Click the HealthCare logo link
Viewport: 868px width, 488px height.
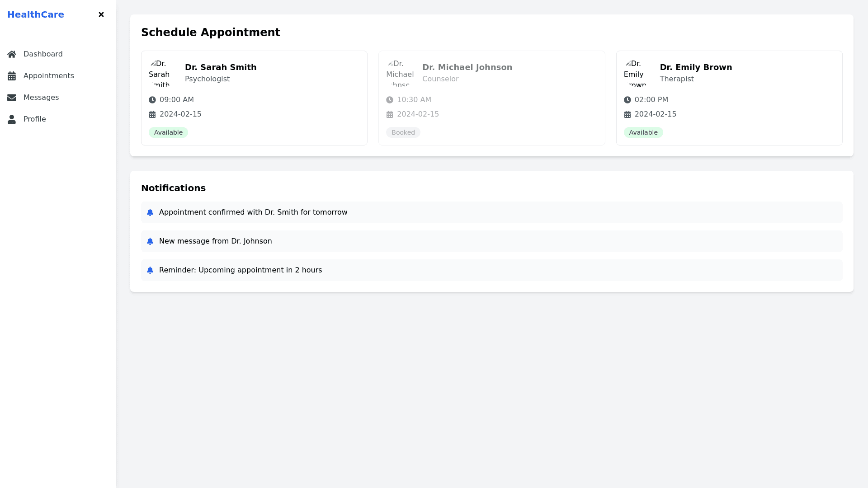[x=36, y=14]
